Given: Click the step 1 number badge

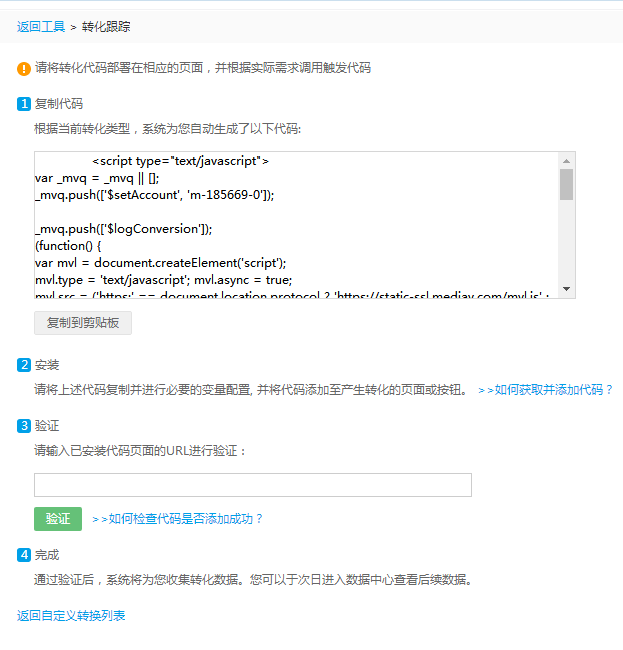Looking at the screenshot, I should click(24, 104).
